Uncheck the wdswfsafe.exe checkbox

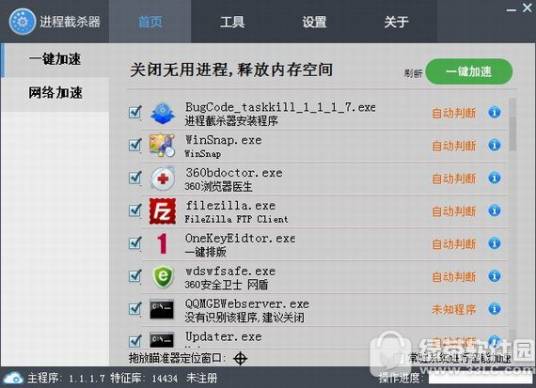pos(135,276)
